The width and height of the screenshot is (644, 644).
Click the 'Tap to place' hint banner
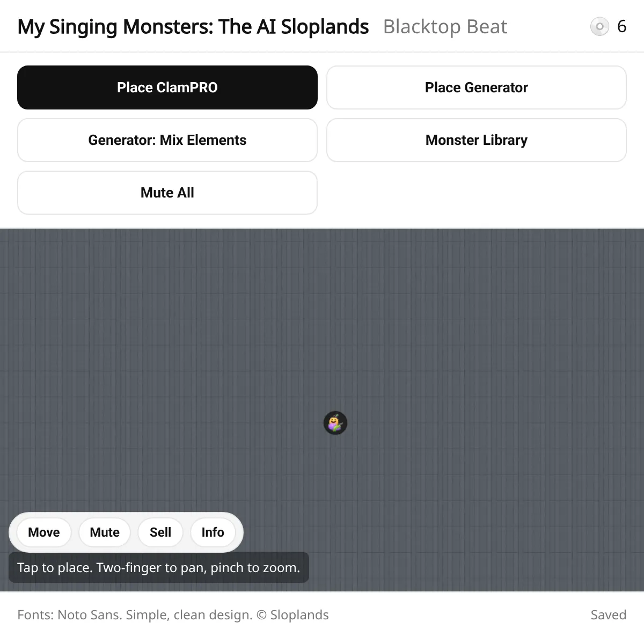[159, 567]
